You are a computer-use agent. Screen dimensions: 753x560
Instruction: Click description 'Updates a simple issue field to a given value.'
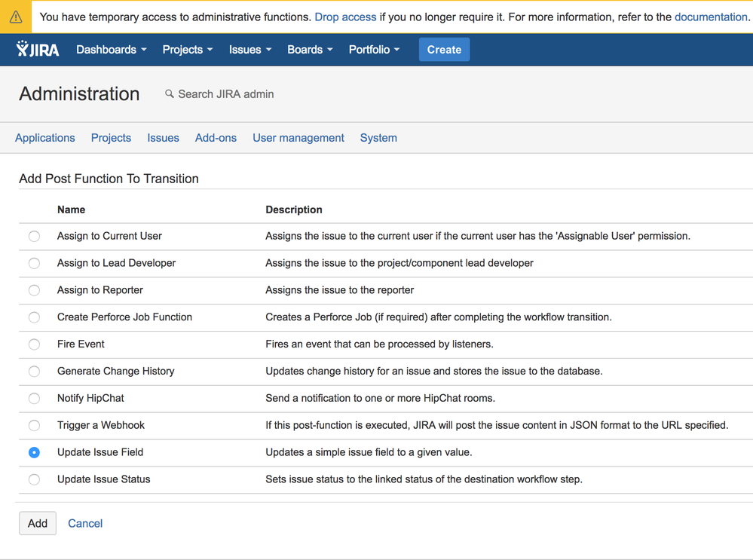tap(369, 452)
